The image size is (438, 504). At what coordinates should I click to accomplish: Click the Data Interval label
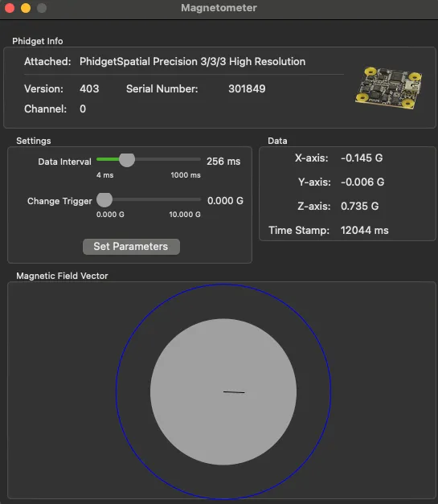coord(64,162)
